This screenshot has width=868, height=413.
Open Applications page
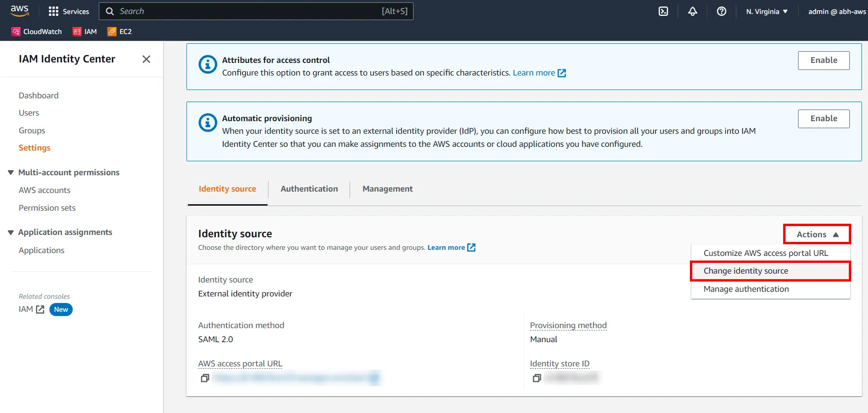[41, 250]
